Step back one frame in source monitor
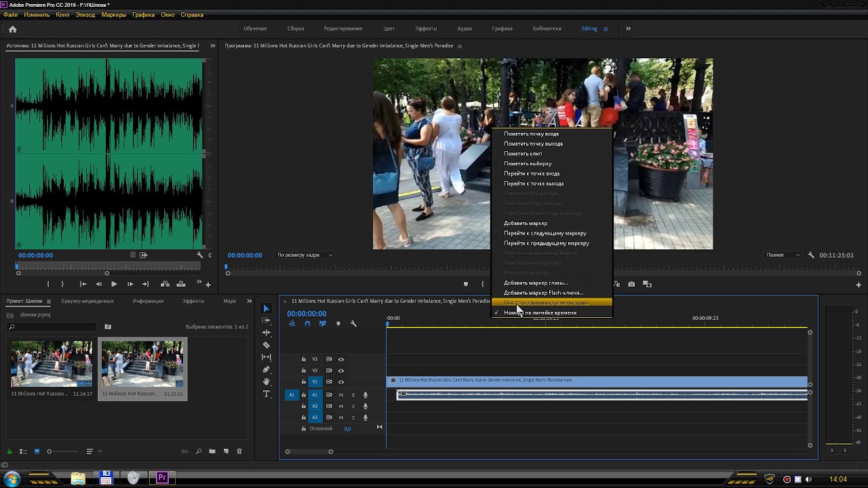Image resolution: width=868 pixels, height=488 pixels. click(98, 284)
